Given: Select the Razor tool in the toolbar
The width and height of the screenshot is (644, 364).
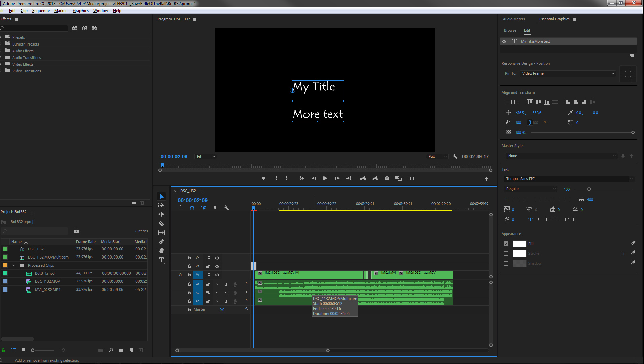Looking at the screenshot, I should (x=161, y=223).
